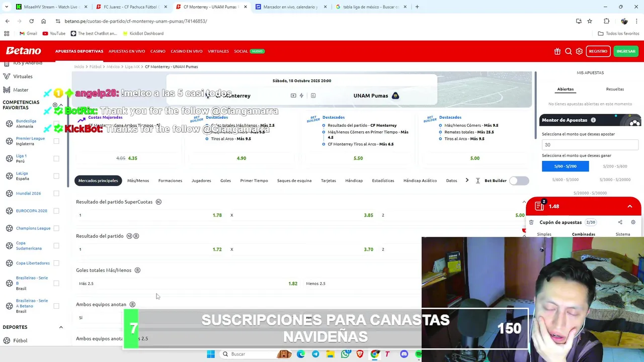Open CASINO EN VIVO menu
This screenshot has height=362, width=644.
[187, 51]
